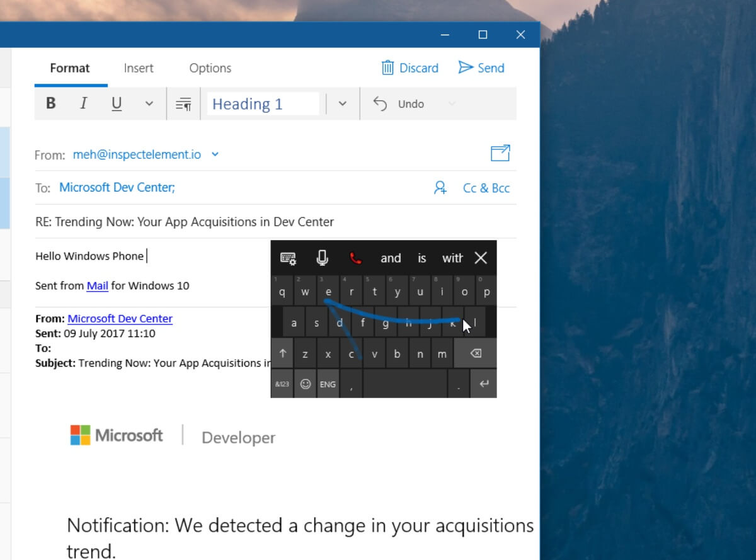
Task: Click the add contact person icon
Action: pyautogui.click(x=440, y=188)
